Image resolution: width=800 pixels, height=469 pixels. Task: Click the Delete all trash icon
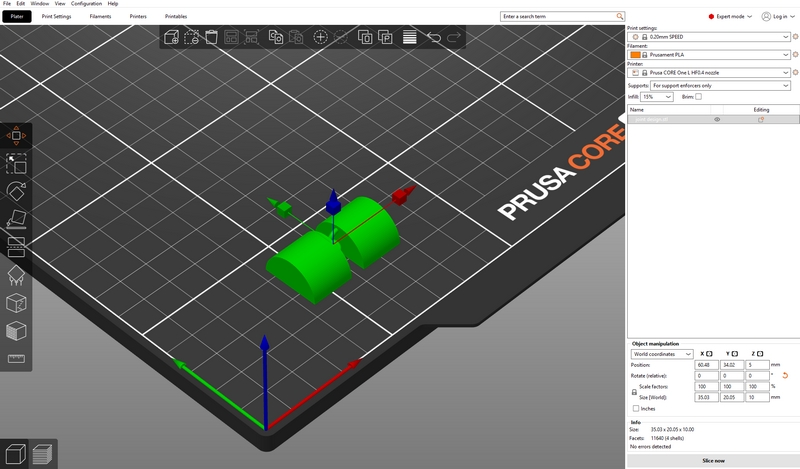click(x=211, y=37)
